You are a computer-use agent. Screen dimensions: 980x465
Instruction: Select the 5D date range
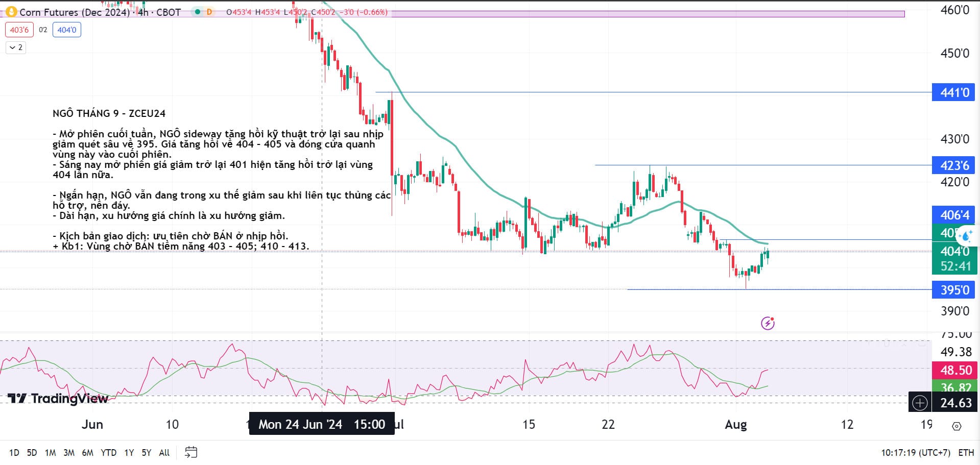coord(32,453)
